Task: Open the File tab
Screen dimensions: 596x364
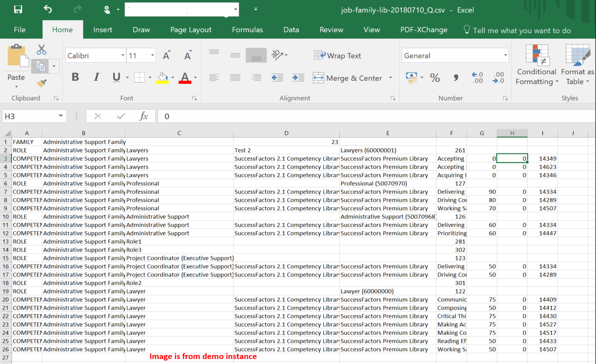Action: (x=19, y=30)
